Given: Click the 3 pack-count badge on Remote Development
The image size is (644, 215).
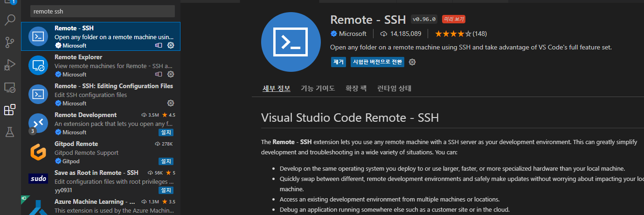Looking at the screenshot, I should coord(32,131).
